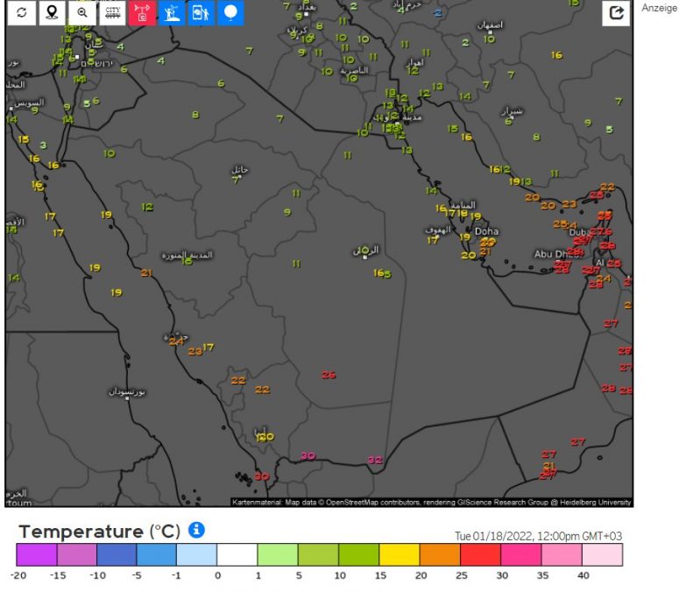Image resolution: width=700 pixels, height=592 pixels.
Task: Click the اصفهان Isfahan city label
Action: (491, 25)
